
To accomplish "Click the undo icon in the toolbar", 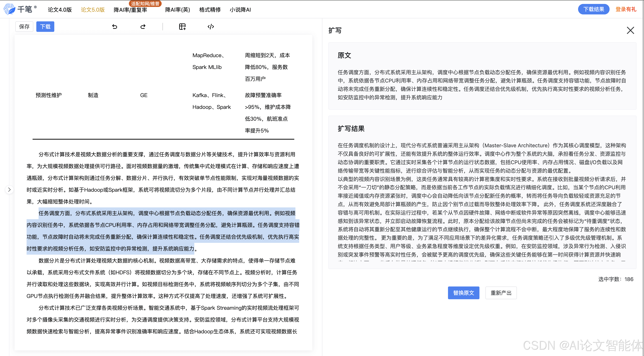I will [115, 27].
